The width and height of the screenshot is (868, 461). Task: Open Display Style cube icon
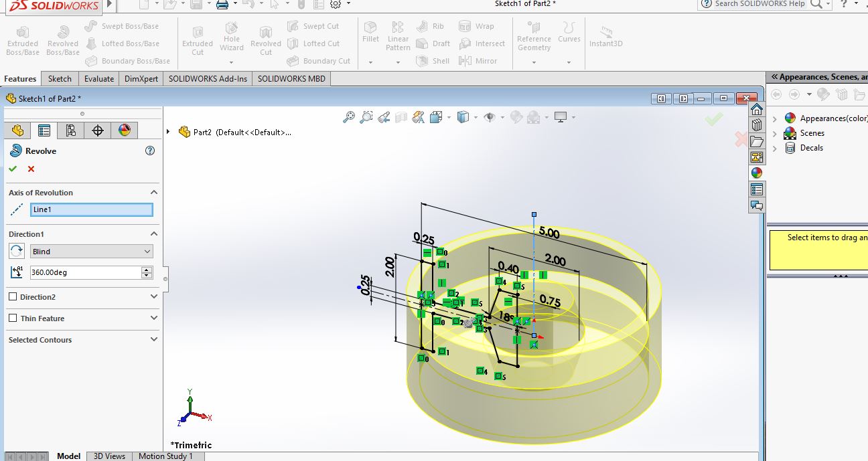(463, 117)
